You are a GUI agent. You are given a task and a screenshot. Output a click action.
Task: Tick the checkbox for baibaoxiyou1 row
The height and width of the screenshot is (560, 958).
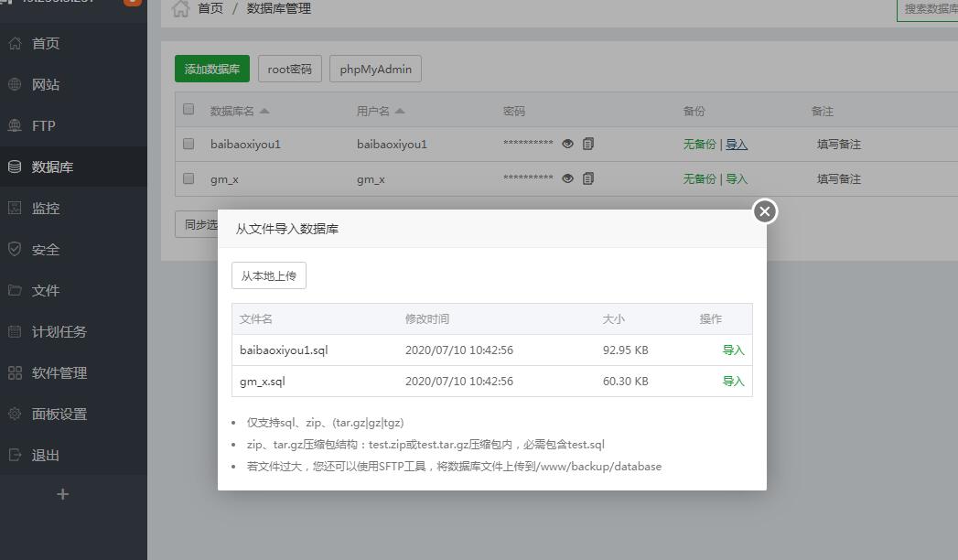(188, 144)
